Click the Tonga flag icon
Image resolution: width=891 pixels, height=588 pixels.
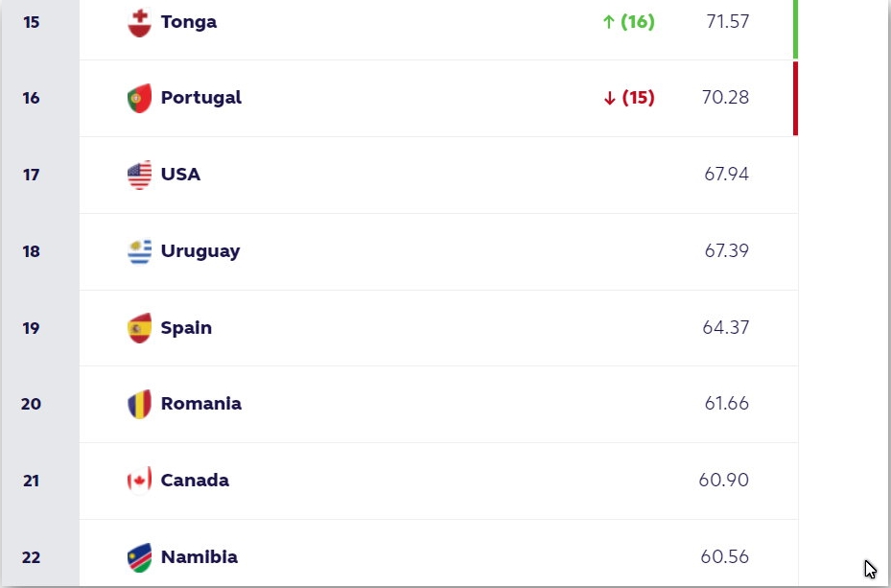pos(140,22)
